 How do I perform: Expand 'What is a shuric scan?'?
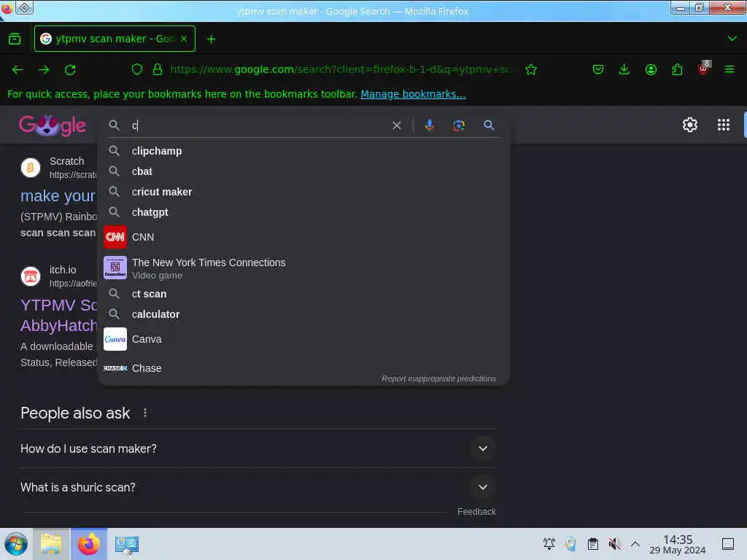click(x=258, y=487)
